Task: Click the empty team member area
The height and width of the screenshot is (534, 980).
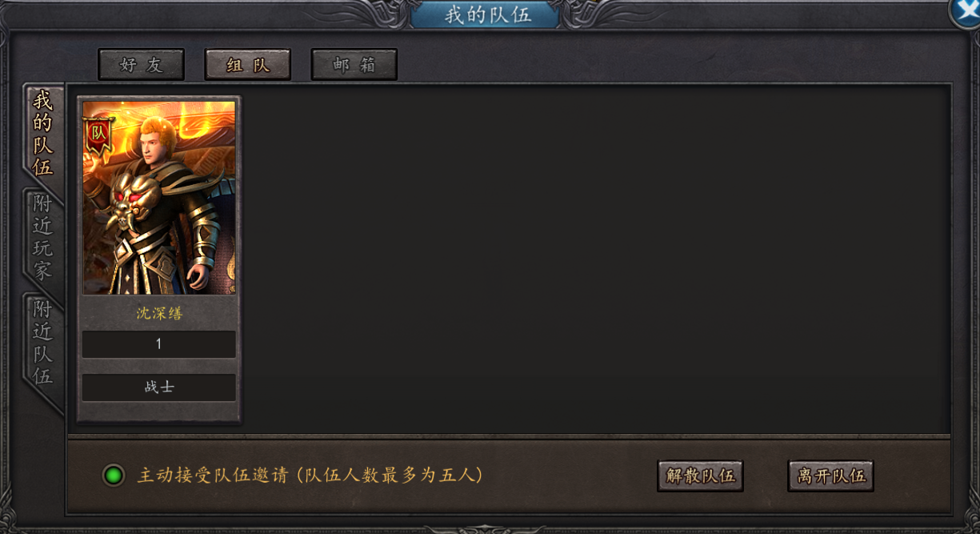Action: pos(596,260)
